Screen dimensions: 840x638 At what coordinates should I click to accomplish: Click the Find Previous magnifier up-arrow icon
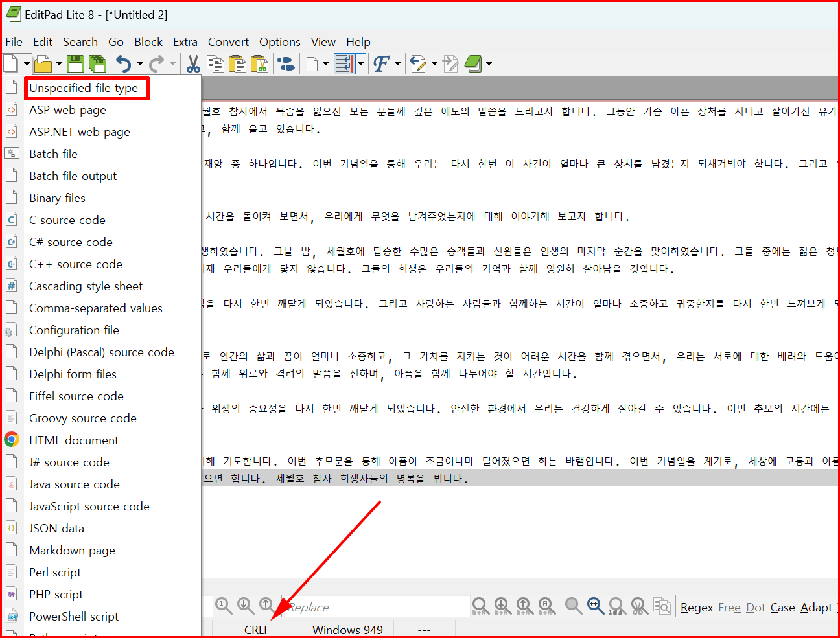(267, 606)
